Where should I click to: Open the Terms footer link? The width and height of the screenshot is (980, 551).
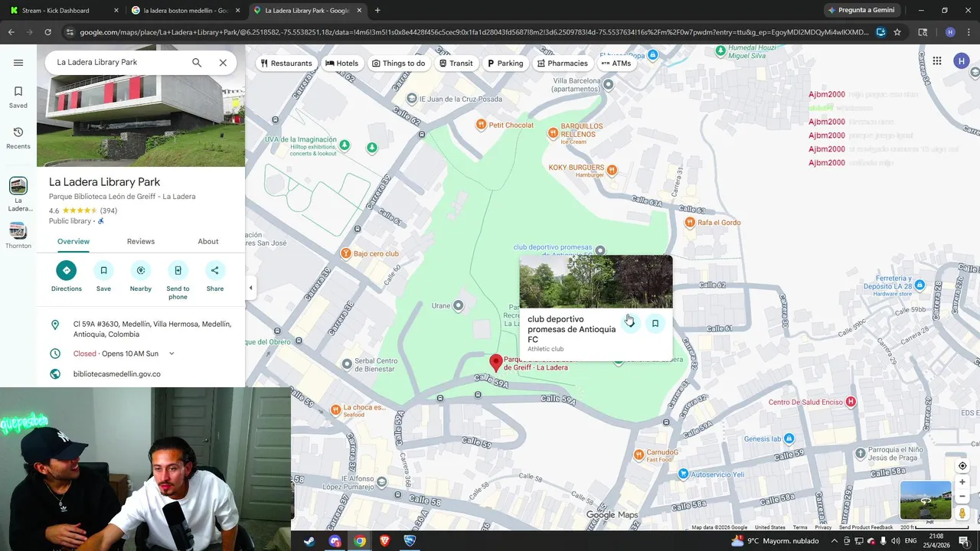pyautogui.click(x=800, y=527)
